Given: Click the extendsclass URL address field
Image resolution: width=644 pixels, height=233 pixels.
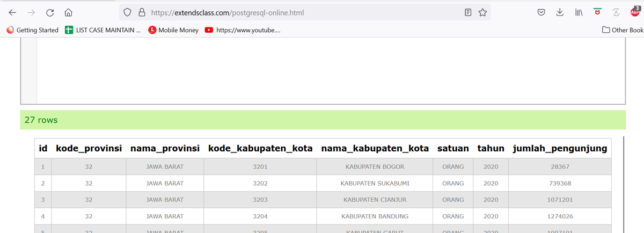Looking at the screenshot, I should coord(306,12).
